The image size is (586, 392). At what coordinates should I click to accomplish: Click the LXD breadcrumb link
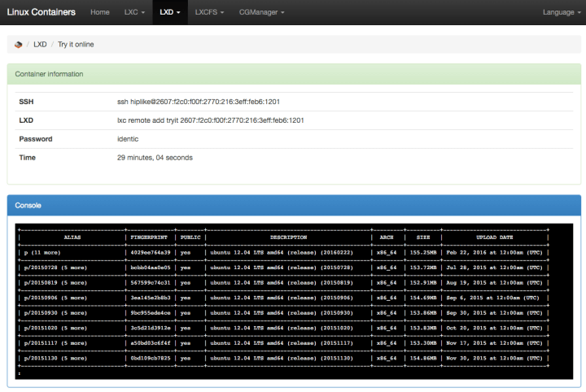40,45
